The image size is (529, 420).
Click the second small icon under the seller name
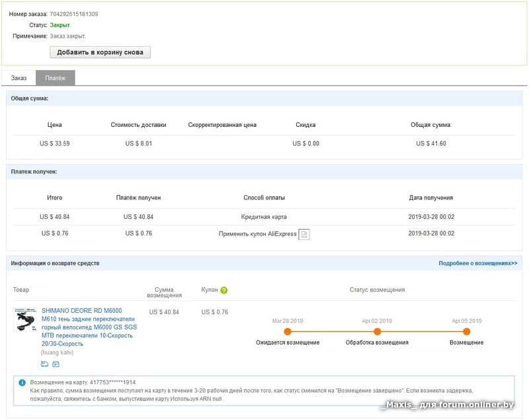click(x=56, y=364)
